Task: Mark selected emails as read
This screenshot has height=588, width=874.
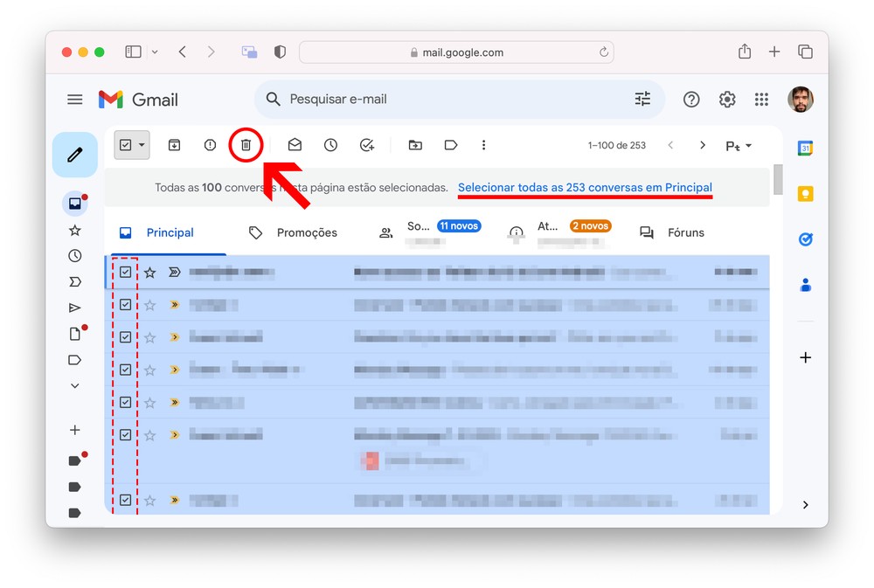Action: 295,145
